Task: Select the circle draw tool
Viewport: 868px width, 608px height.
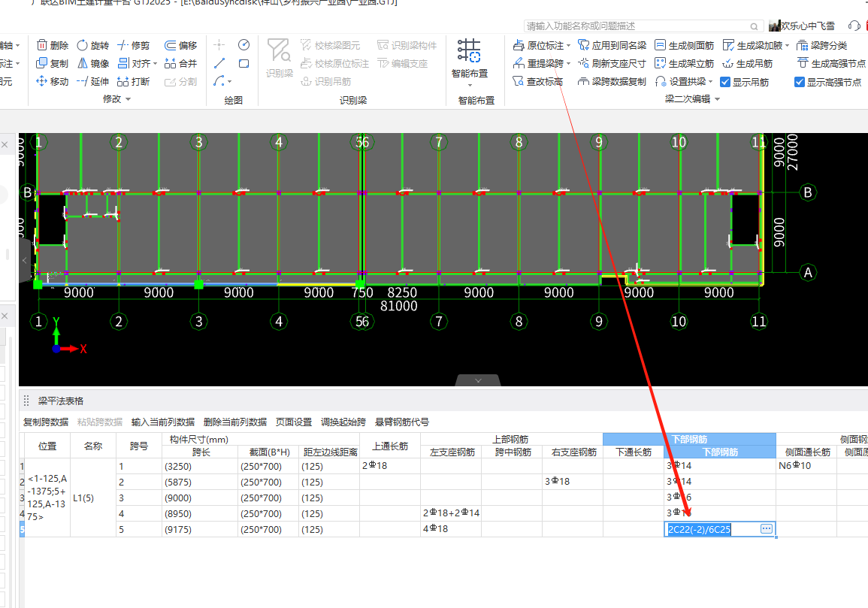Action: [243, 45]
